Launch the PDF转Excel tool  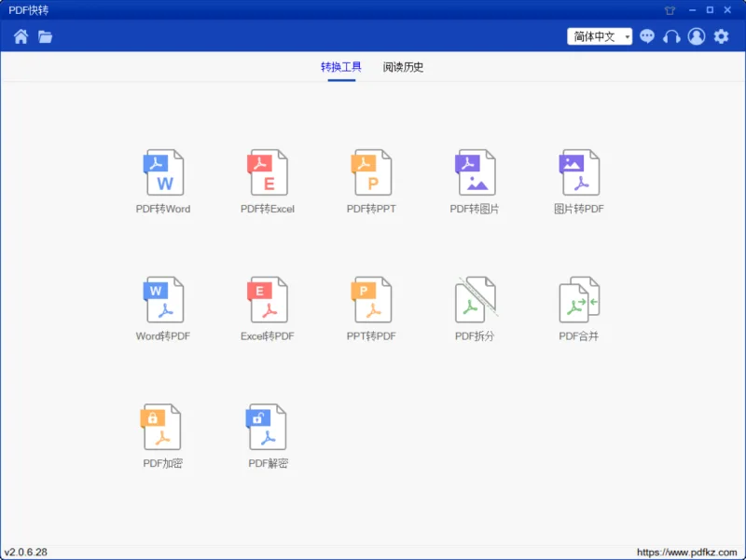point(268,182)
